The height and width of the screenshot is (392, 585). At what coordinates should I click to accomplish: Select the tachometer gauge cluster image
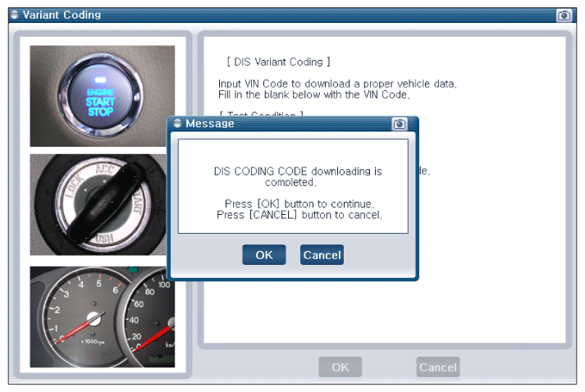pyautogui.click(x=102, y=317)
